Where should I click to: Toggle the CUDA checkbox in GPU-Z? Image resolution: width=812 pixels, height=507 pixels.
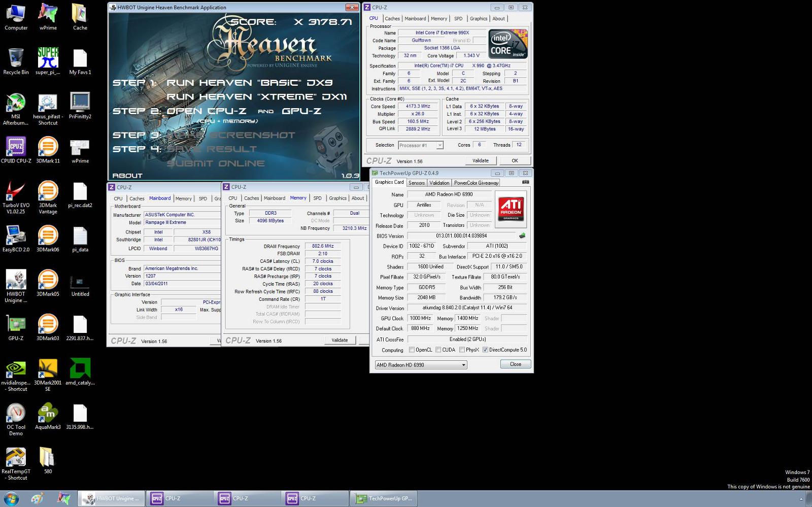pyautogui.click(x=438, y=350)
